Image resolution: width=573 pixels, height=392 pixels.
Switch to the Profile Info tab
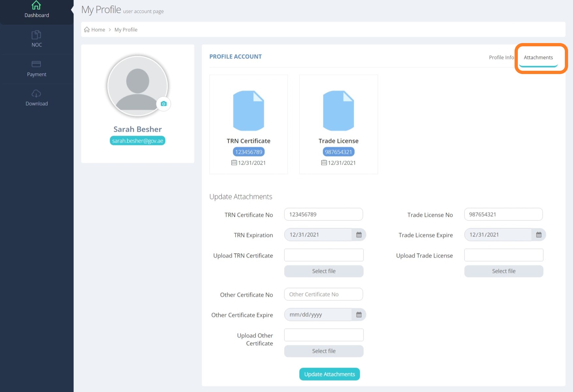(x=501, y=57)
